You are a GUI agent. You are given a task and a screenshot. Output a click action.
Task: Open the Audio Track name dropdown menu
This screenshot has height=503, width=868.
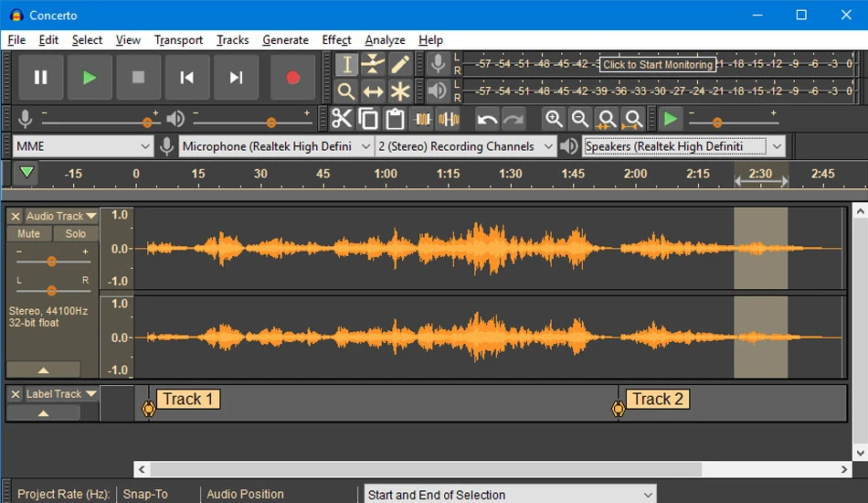click(61, 216)
